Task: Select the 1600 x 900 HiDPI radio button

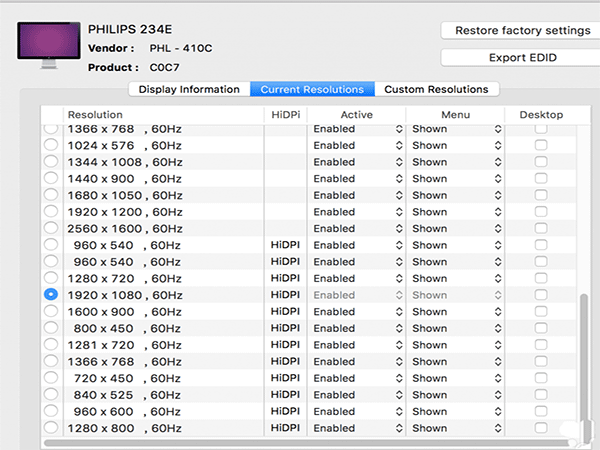Action: pyautogui.click(x=51, y=312)
